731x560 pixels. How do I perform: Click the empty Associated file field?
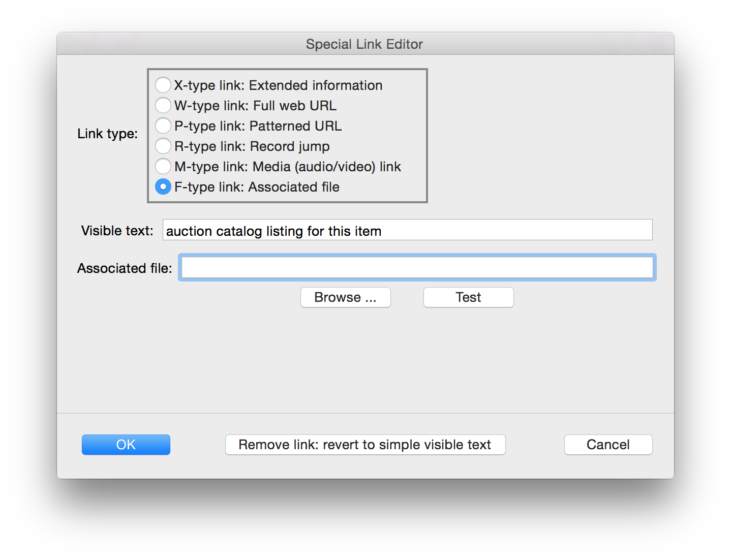[417, 267]
